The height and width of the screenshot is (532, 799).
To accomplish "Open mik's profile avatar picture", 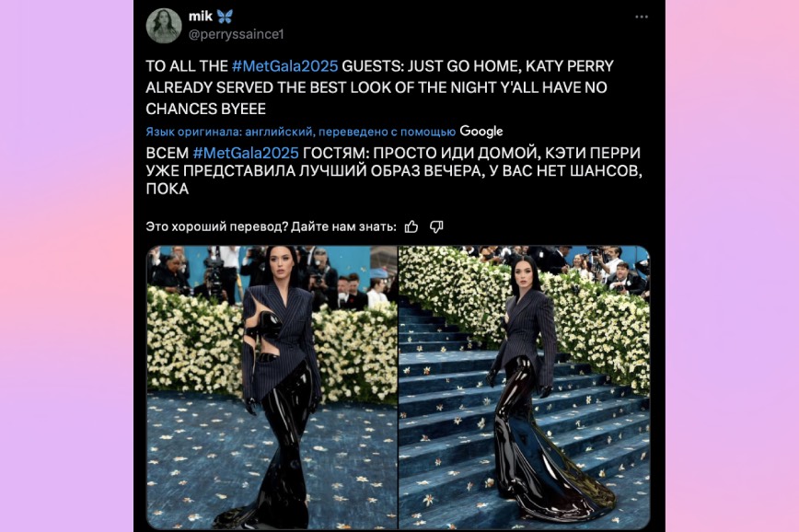I will [x=164, y=26].
